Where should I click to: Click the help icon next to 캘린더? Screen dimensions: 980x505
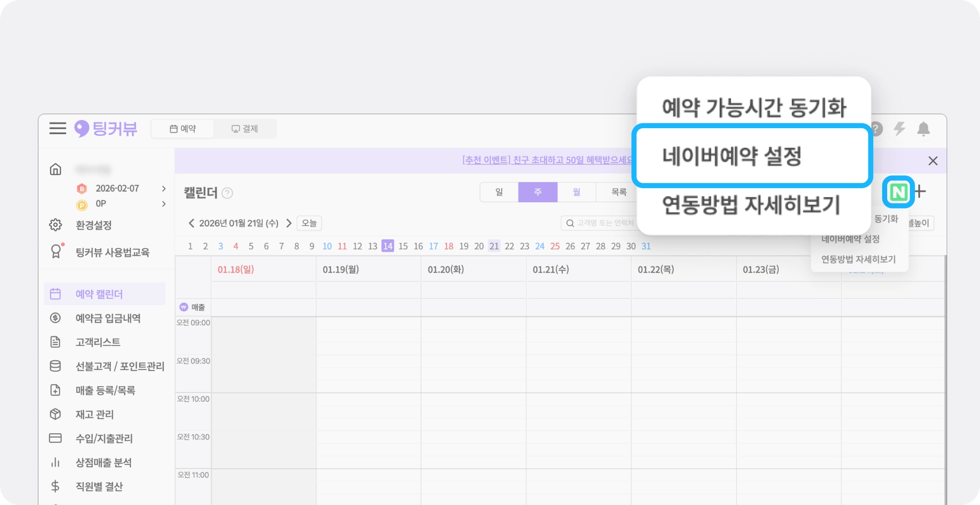(227, 193)
